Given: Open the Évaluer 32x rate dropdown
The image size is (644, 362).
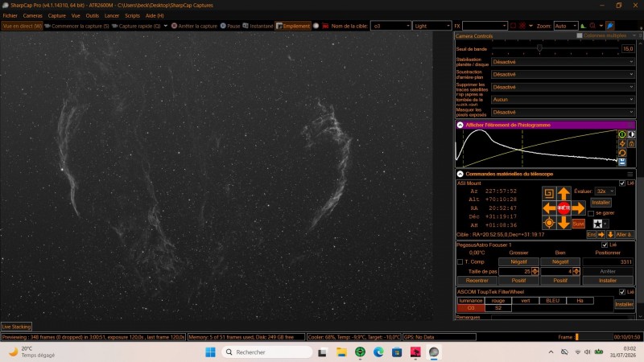Looking at the screenshot, I should click(605, 191).
